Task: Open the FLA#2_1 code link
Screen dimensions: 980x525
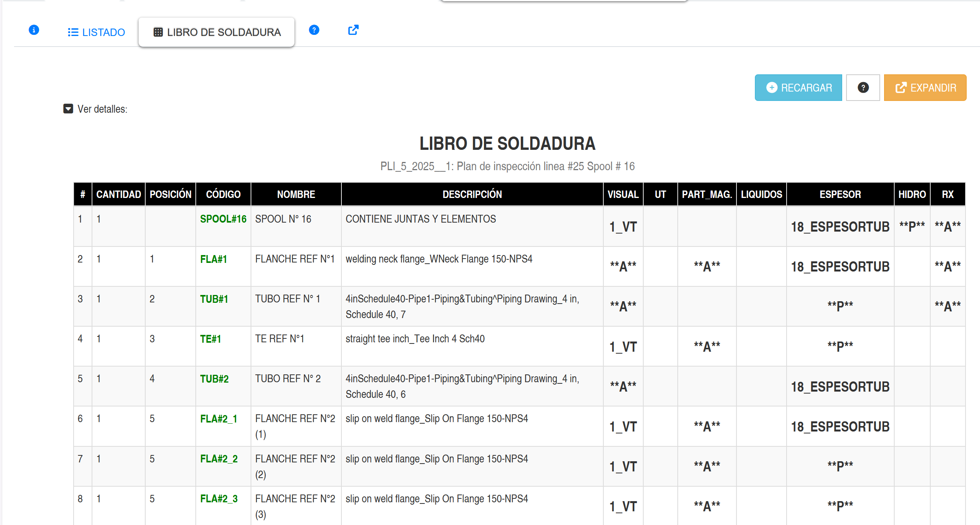Action: pyautogui.click(x=218, y=419)
